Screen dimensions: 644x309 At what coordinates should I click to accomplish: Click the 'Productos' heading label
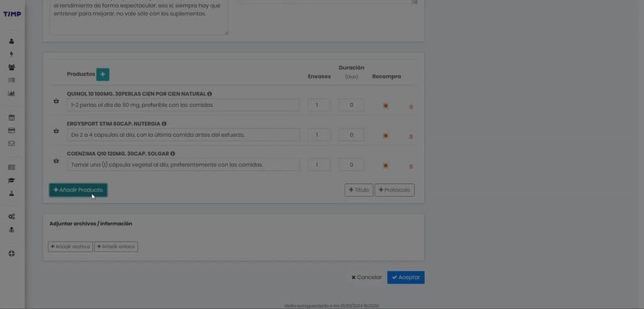pyautogui.click(x=81, y=74)
